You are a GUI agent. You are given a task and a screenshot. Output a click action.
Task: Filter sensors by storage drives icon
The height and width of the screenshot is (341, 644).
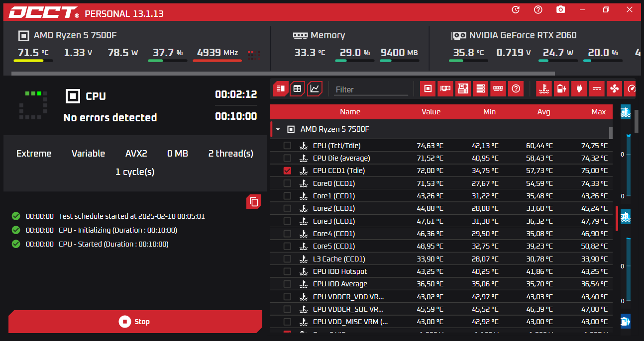(480, 89)
